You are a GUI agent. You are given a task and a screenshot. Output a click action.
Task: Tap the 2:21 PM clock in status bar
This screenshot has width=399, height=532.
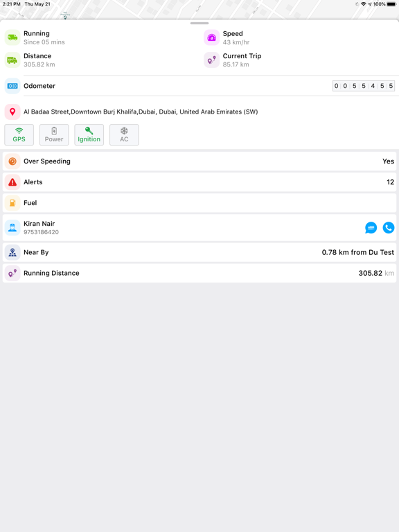[x=12, y=4]
